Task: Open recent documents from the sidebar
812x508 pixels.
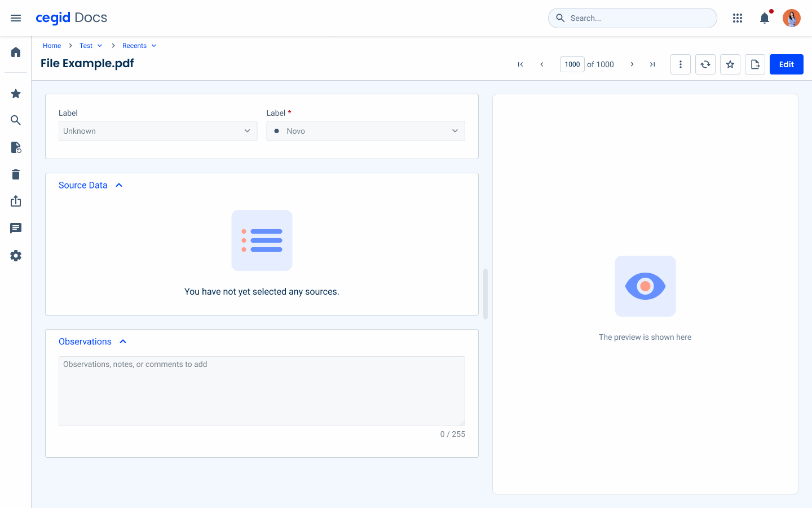Action: (15, 147)
